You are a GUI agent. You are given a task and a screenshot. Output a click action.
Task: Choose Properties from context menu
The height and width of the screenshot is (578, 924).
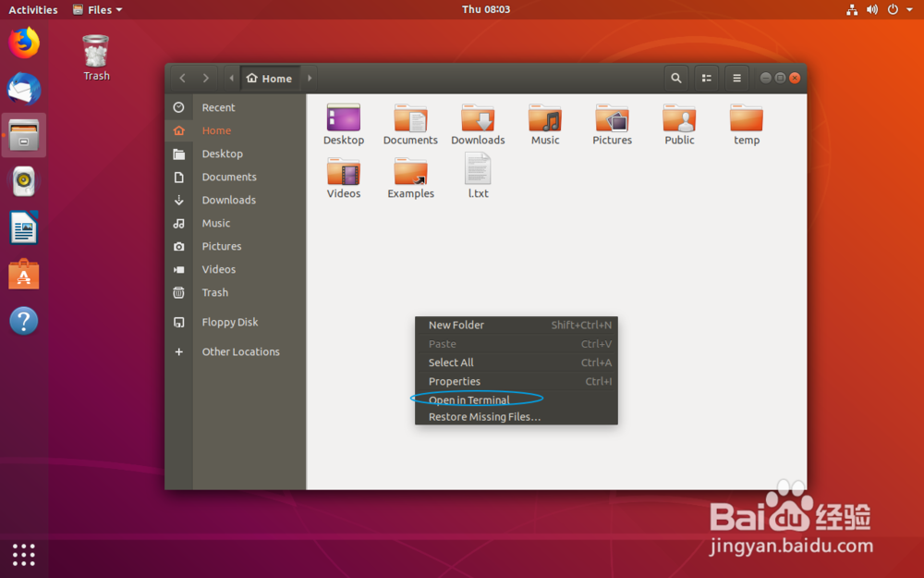(x=517, y=382)
